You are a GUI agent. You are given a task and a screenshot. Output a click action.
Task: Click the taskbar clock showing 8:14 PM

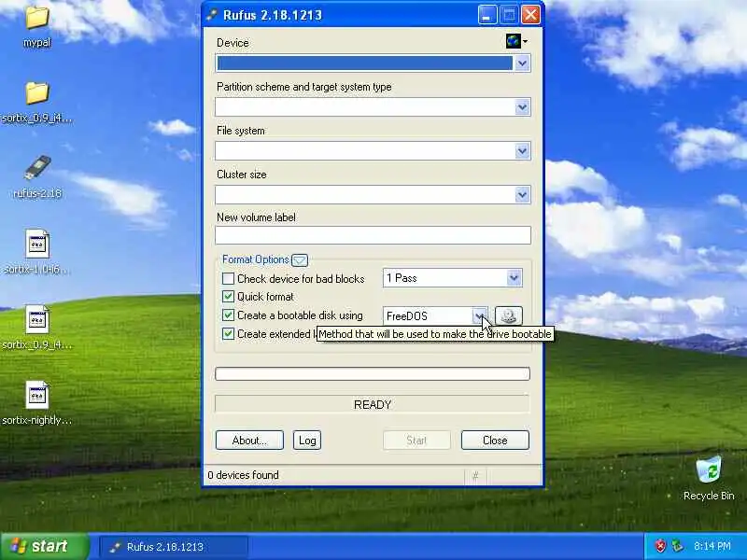tap(712, 546)
